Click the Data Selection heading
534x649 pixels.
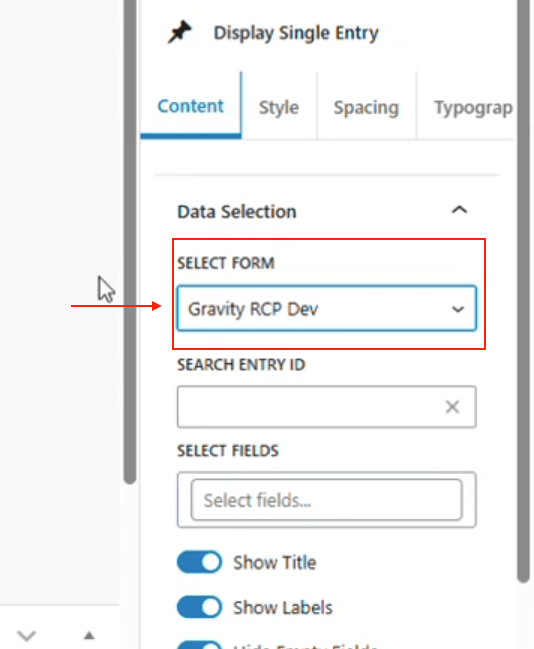coord(237,212)
